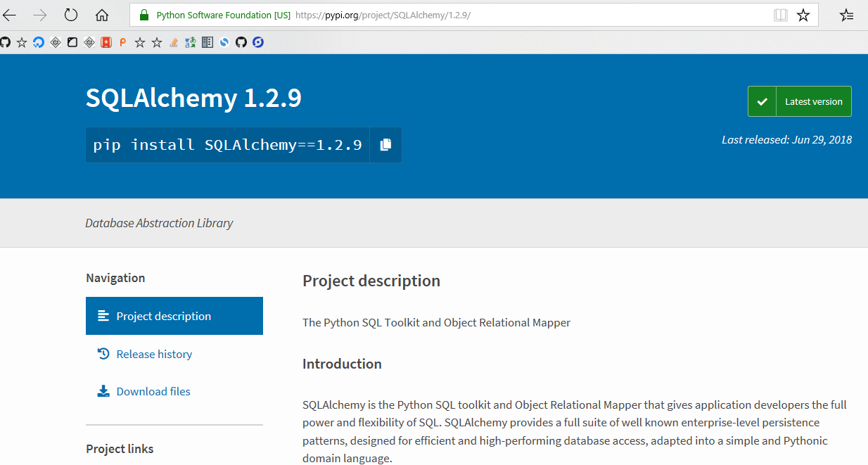Click the browser forward arrow
868x465 pixels.
[x=40, y=15]
